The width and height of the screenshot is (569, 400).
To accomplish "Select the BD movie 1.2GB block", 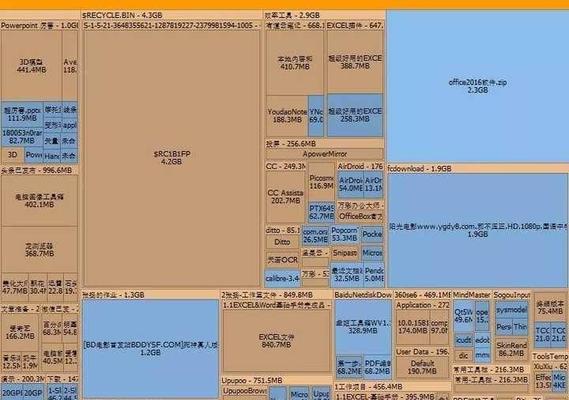I will click(150, 348).
